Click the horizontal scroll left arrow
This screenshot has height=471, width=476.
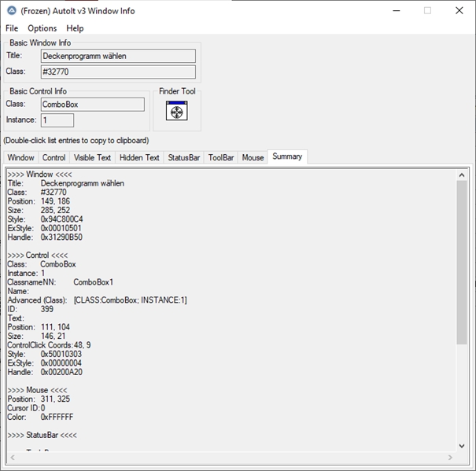[13, 458]
